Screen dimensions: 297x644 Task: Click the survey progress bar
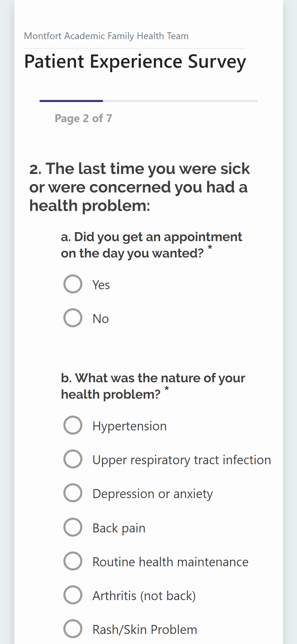click(x=148, y=101)
